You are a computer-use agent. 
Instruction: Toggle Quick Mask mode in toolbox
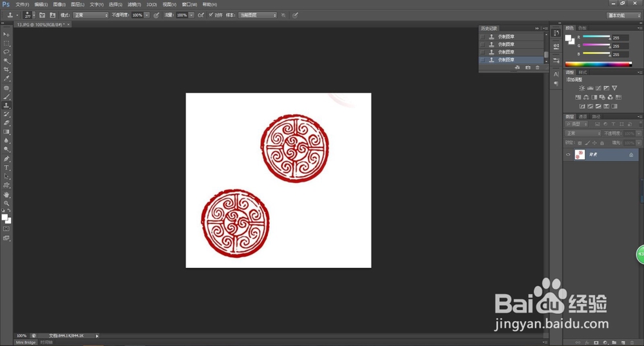[x=6, y=229]
